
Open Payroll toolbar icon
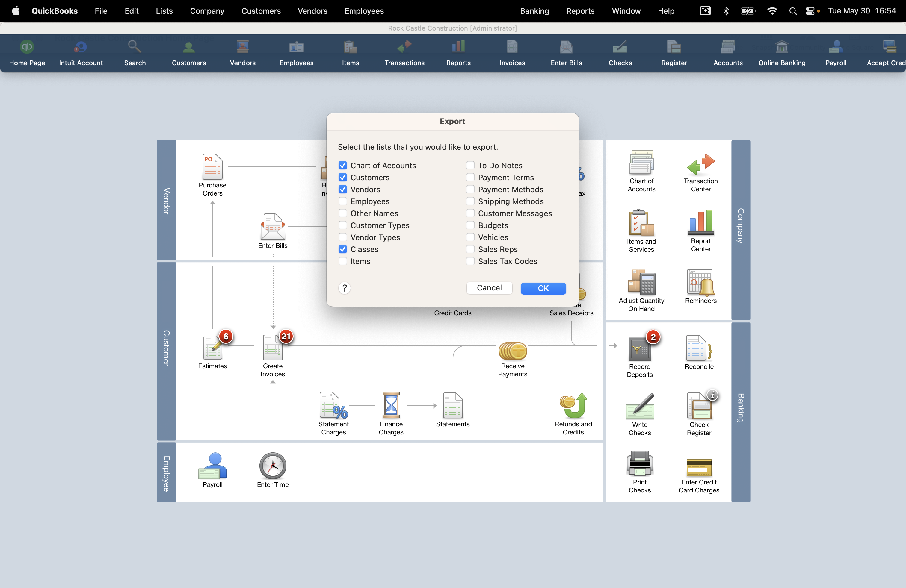(836, 53)
